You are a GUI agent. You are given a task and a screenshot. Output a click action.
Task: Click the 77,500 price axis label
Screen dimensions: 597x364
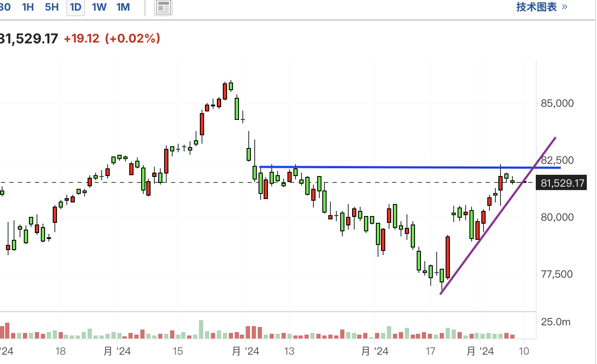(x=557, y=274)
